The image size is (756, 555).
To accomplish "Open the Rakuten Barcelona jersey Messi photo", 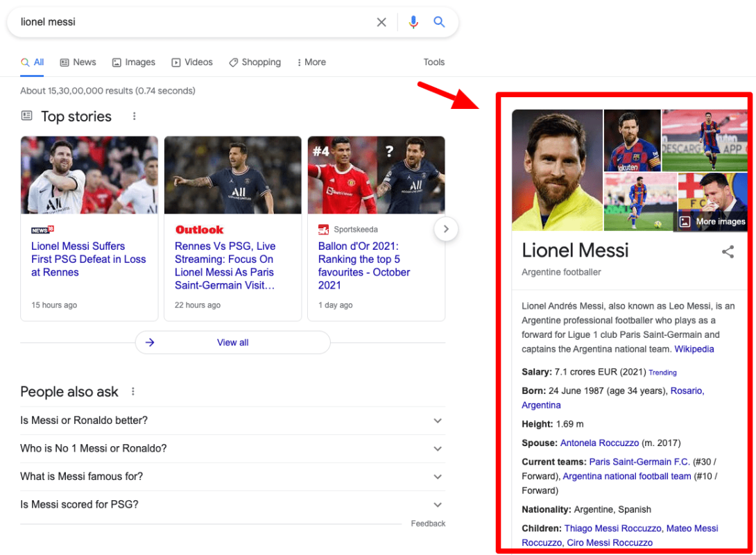I will click(632, 140).
